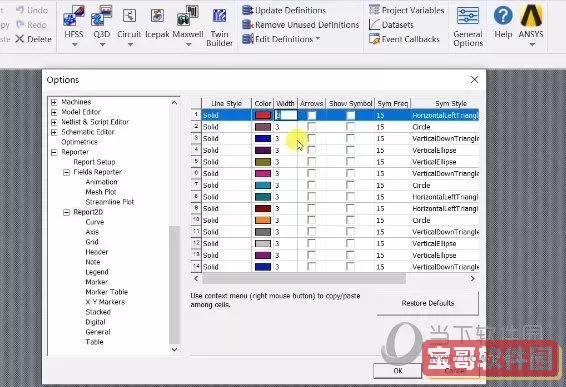Click Sym Style cell 'Circle' in row 2
This screenshot has width=566, height=387.
(445, 127)
